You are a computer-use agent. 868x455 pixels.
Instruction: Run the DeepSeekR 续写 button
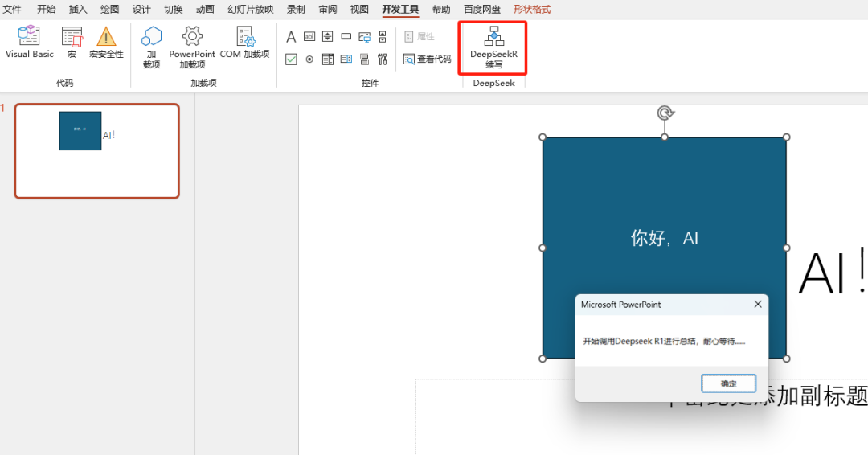tap(493, 47)
